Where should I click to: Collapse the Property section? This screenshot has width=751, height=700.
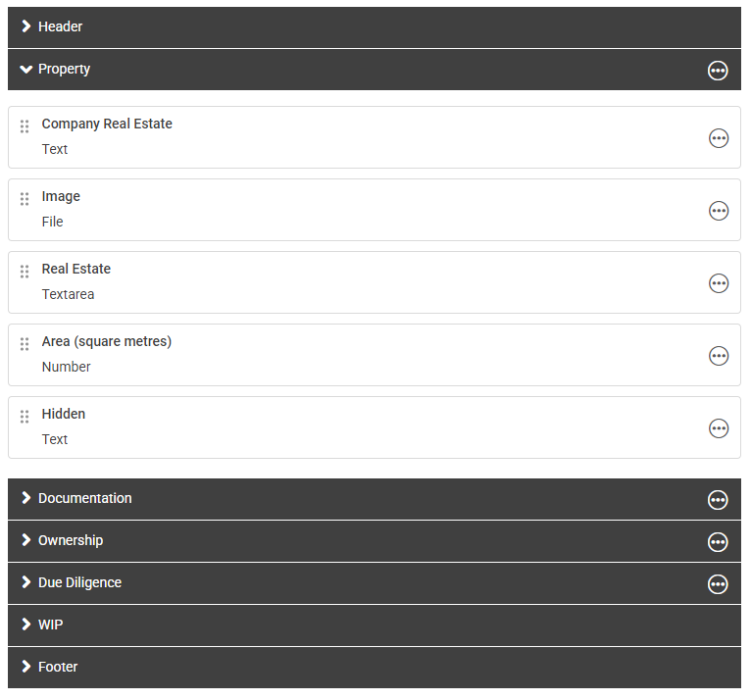26,69
